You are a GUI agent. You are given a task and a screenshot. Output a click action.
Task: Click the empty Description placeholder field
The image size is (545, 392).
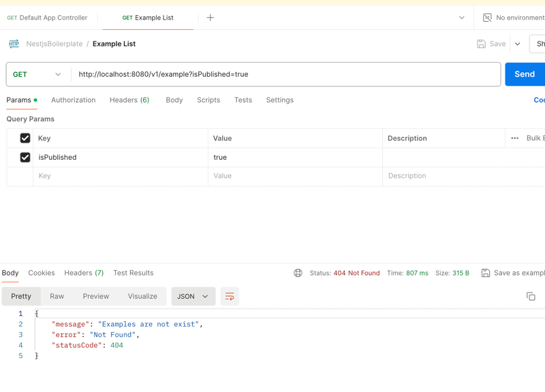tap(464, 176)
